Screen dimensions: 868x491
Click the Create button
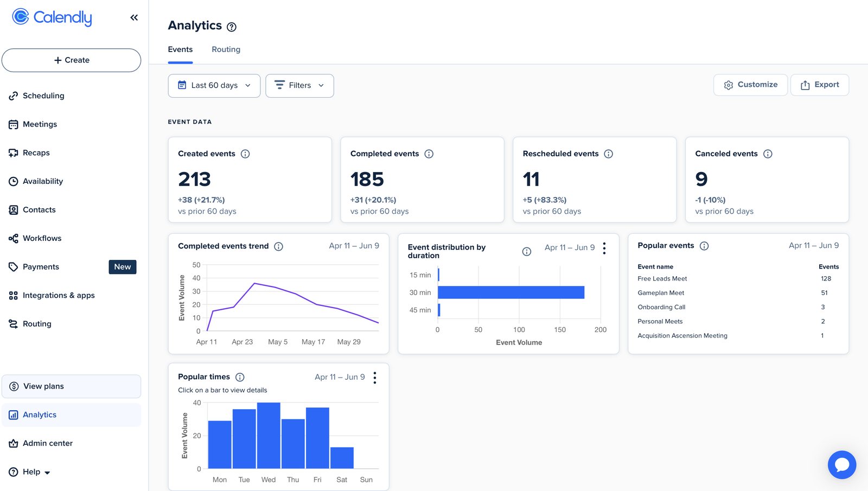click(x=71, y=60)
